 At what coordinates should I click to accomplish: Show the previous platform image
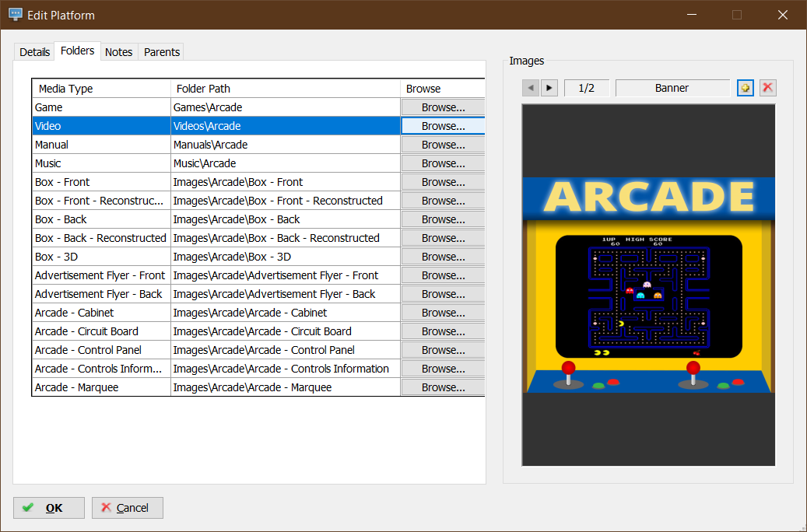pyautogui.click(x=530, y=88)
